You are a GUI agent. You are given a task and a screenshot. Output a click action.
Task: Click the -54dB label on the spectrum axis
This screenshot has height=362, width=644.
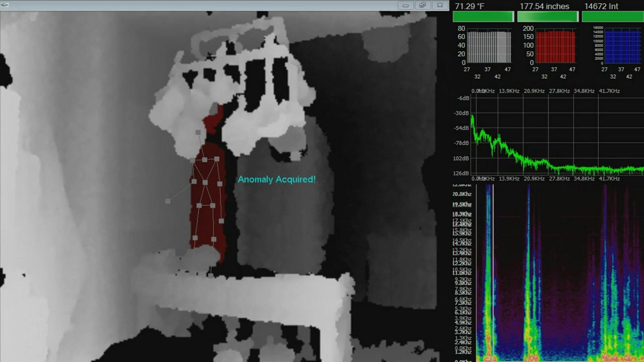pyautogui.click(x=461, y=128)
